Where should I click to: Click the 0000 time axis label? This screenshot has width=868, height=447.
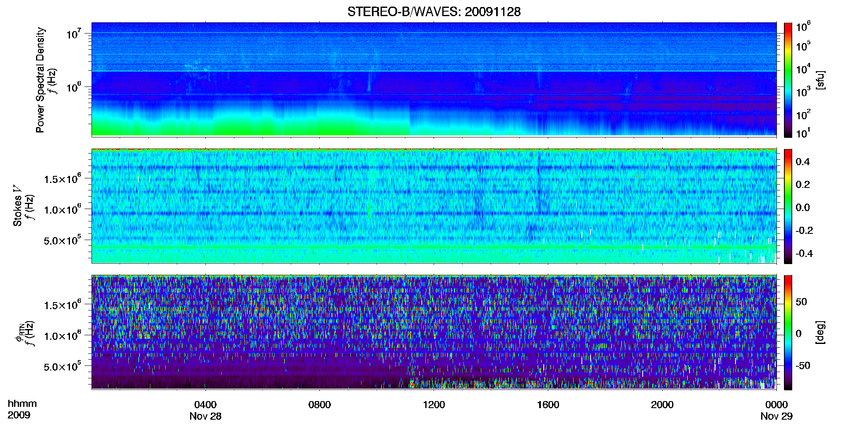coord(776,405)
